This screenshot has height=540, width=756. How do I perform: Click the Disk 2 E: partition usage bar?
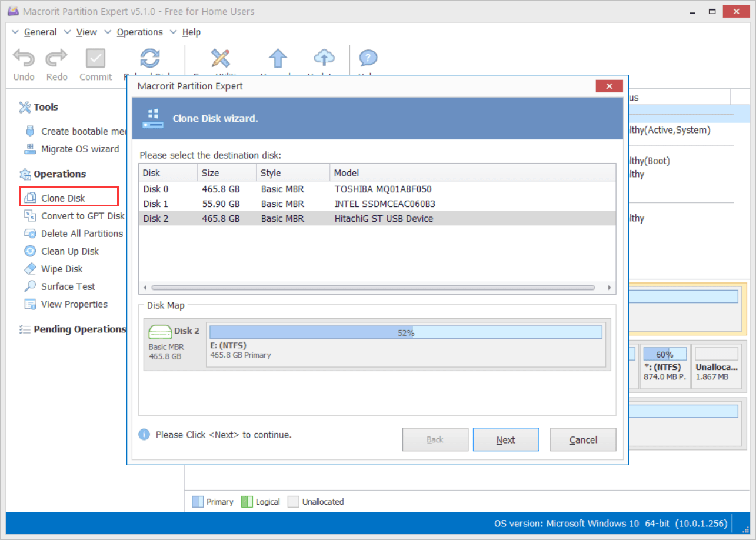point(405,332)
